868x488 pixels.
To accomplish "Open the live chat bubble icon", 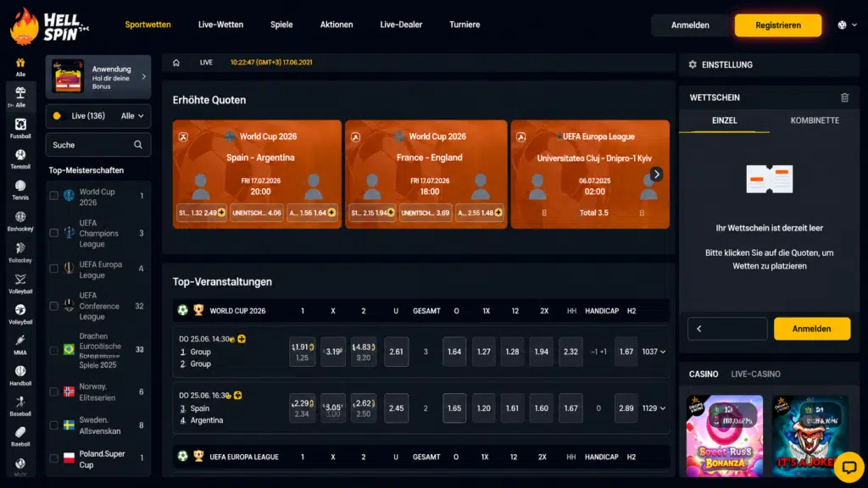I will (x=849, y=467).
